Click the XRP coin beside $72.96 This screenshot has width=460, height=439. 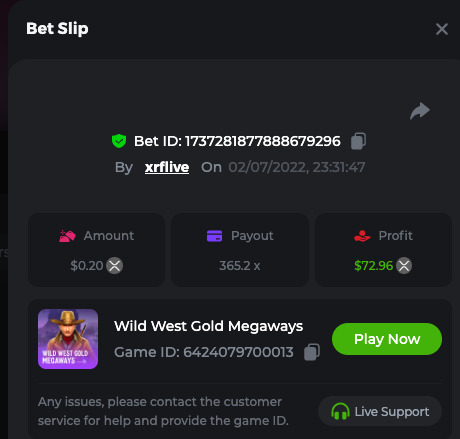tap(404, 266)
